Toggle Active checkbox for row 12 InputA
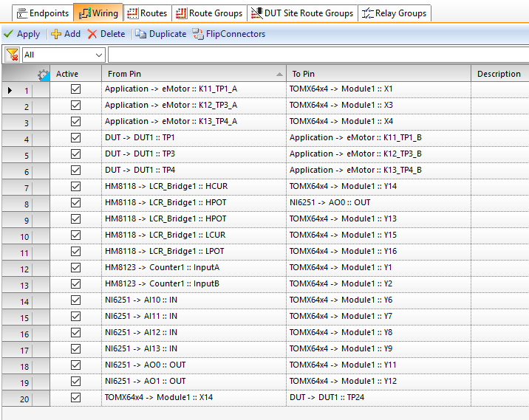529x420 pixels. click(75, 268)
